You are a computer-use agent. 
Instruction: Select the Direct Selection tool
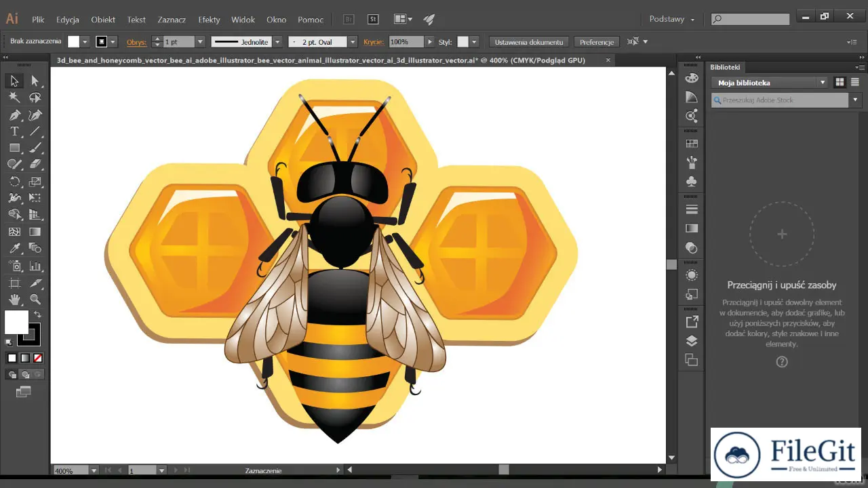pyautogui.click(x=35, y=81)
